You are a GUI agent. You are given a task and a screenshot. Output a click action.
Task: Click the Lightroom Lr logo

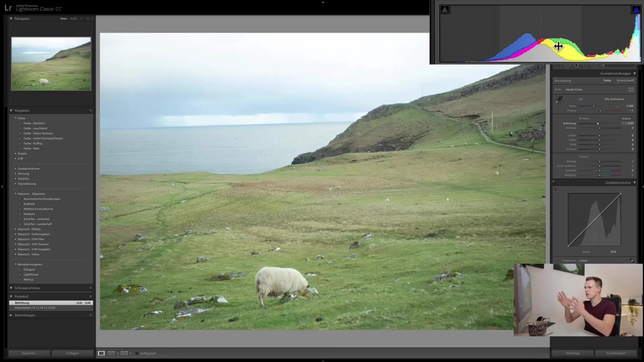coord(8,8)
